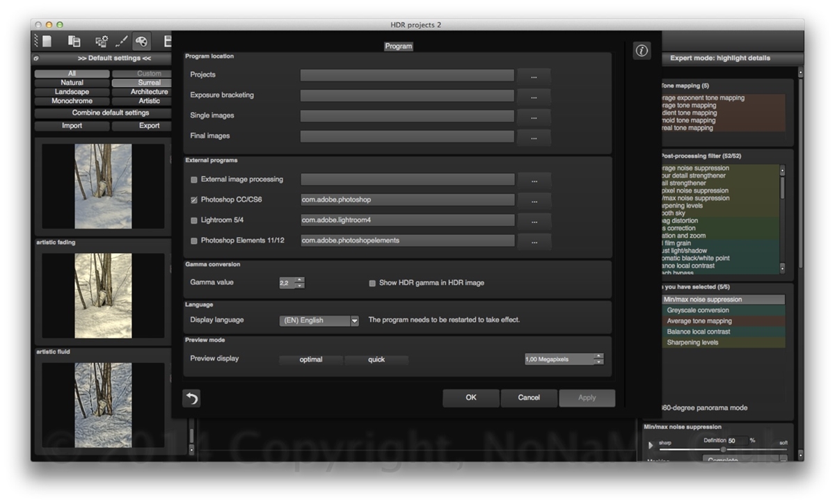Image resolution: width=835 pixels, height=504 pixels.
Task: Click the Single images path field
Action: tap(407, 116)
